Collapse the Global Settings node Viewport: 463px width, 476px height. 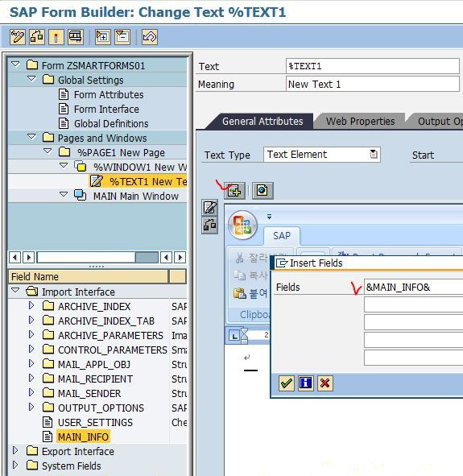click(31, 79)
